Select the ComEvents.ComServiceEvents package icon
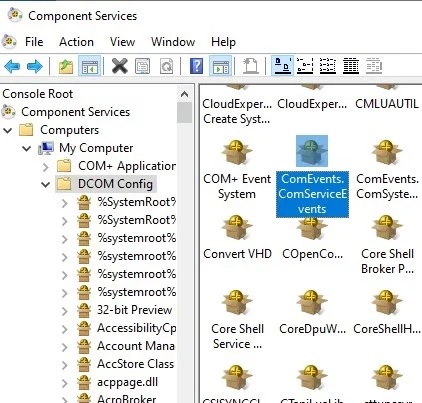 [x=312, y=151]
